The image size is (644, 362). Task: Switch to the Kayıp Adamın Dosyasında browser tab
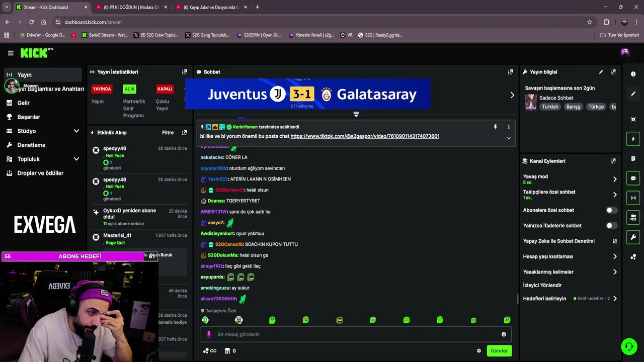[211, 7]
